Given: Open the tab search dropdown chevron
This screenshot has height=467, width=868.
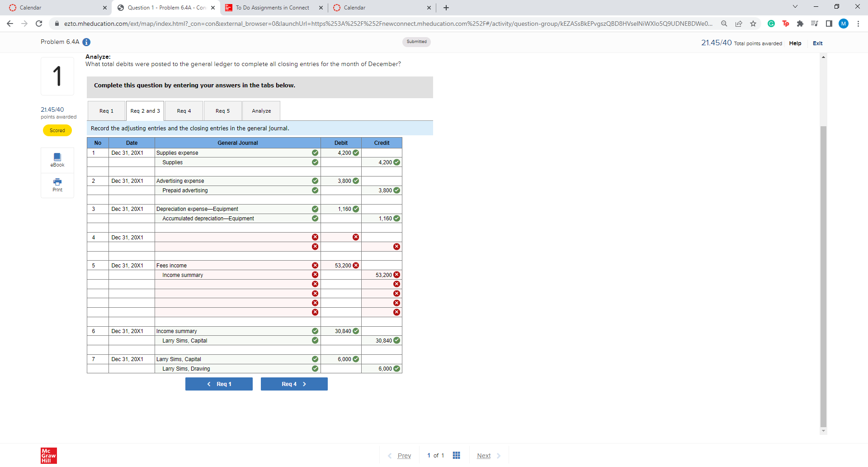Looking at the screenshot, I should (795, 7).
